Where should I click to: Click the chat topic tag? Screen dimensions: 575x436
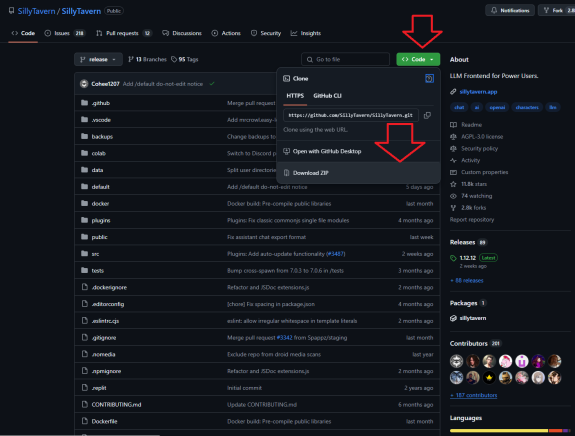(459, 107)
